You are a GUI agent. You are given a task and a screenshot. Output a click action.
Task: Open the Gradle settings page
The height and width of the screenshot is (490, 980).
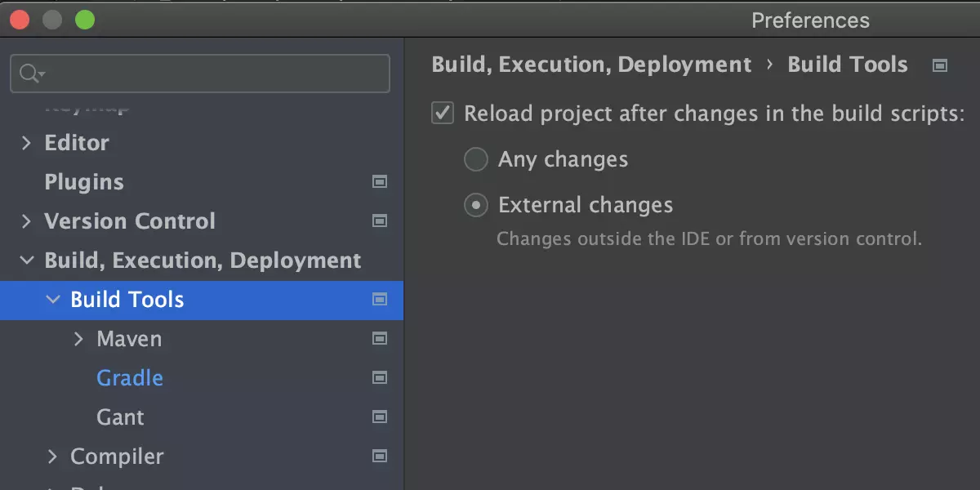click(x=130, y=377)
